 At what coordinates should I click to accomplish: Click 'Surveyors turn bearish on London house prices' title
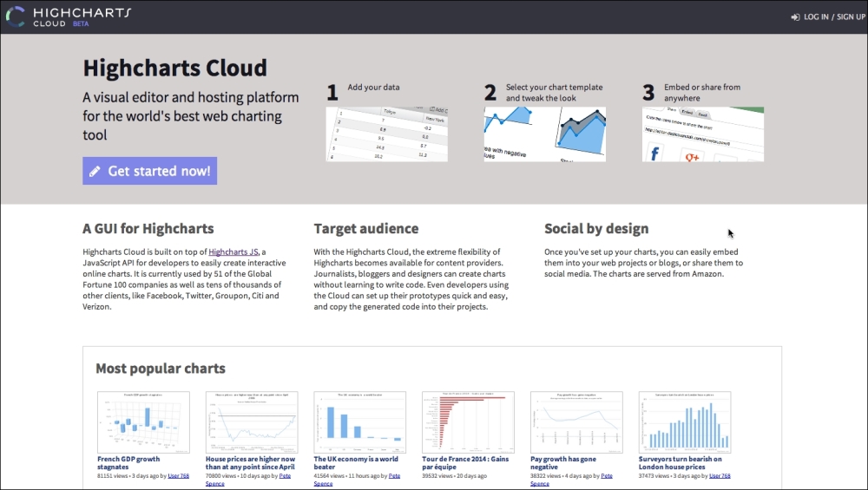coord(681,463)
